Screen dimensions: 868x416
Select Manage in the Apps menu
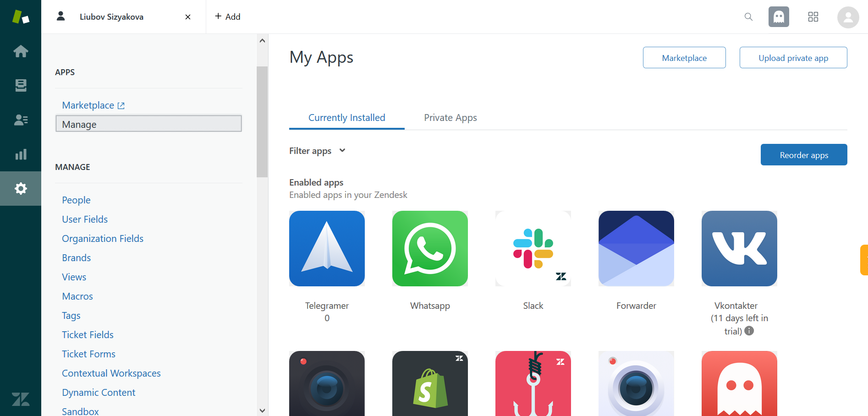coord(148,124)
